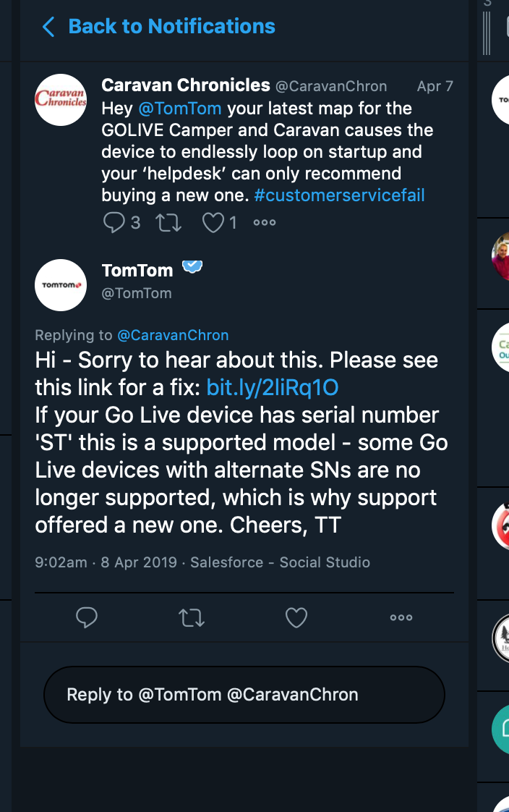Image resolution: width=509 pixels, height=812 pixels.
Task: Retweet the Caravan Chronicles complaint tweet
Action: (x=168, y=222)
